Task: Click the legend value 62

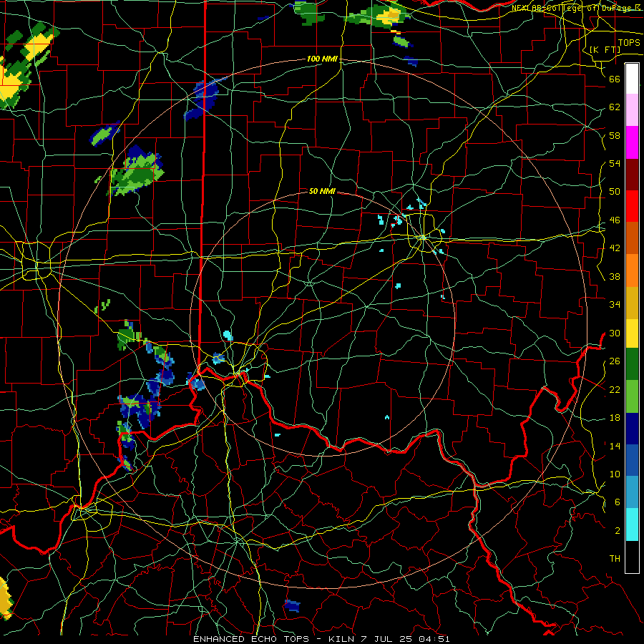Action: coord(615,107)
